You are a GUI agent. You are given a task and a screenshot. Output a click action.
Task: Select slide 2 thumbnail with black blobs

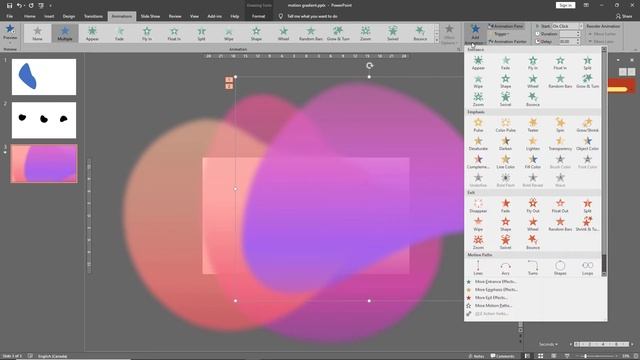click(44, 120)
